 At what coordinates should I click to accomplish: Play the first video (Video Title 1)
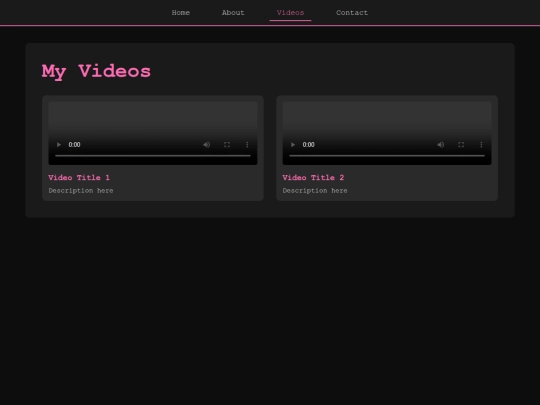coord(59,145)
